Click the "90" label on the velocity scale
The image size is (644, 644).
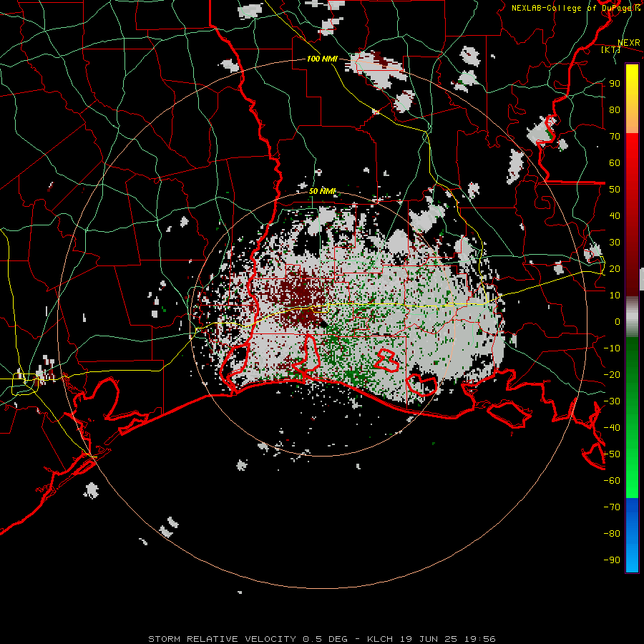[x=615, y=84]
